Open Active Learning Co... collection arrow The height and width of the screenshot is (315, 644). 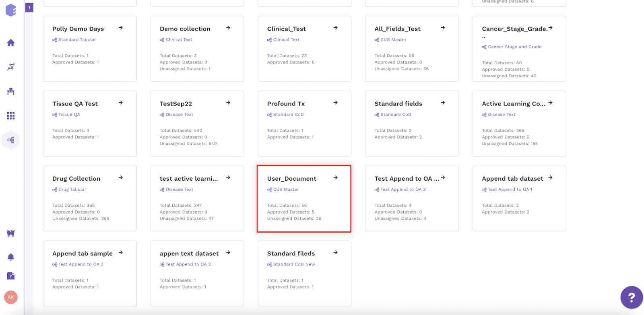click(551, 103)
